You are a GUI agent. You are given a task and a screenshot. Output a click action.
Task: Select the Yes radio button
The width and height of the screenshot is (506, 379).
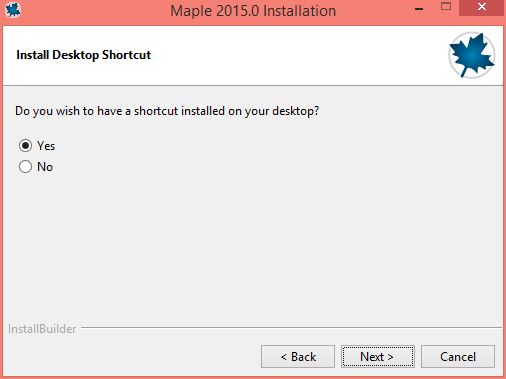click(25, 146)
